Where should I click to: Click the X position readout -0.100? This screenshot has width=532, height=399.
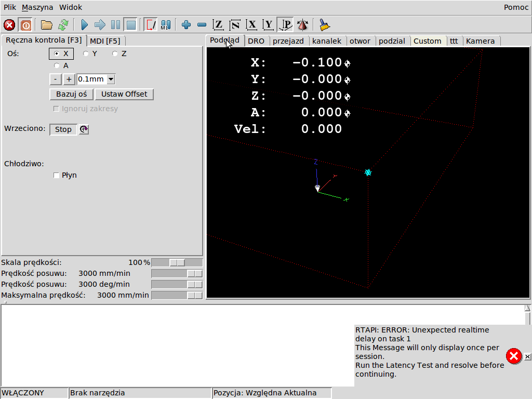[x=317, y=62]
